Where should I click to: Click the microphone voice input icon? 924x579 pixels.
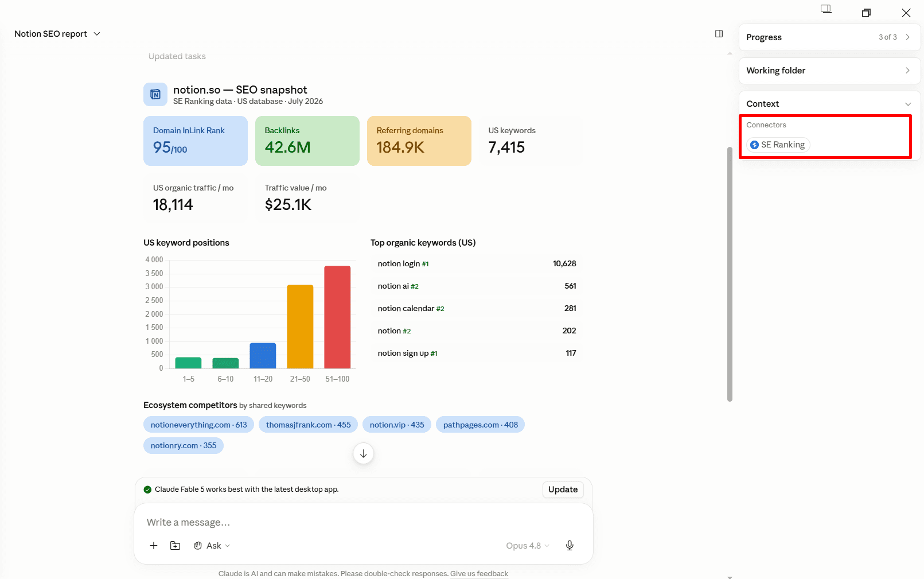(x=570, y=546)
